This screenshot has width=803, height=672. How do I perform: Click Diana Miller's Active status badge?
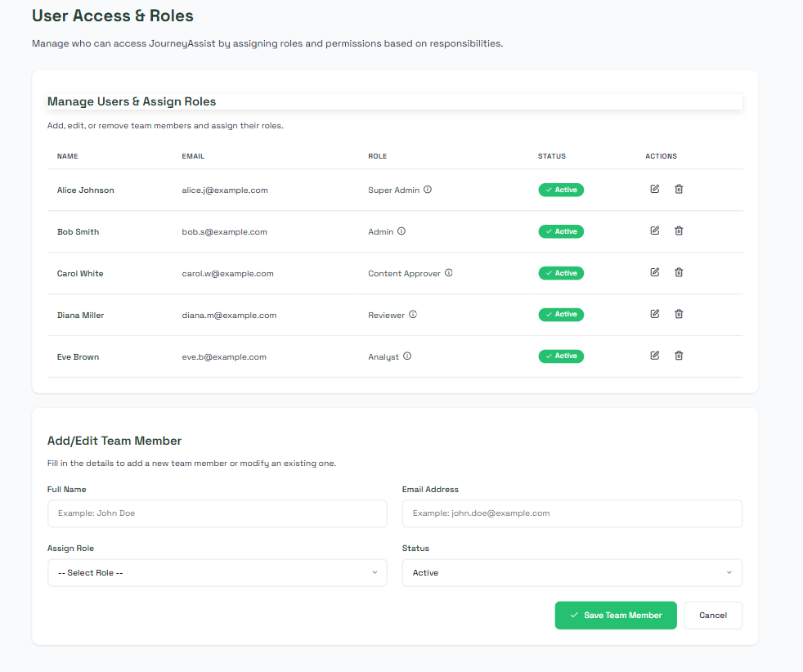tap(561, 315)
